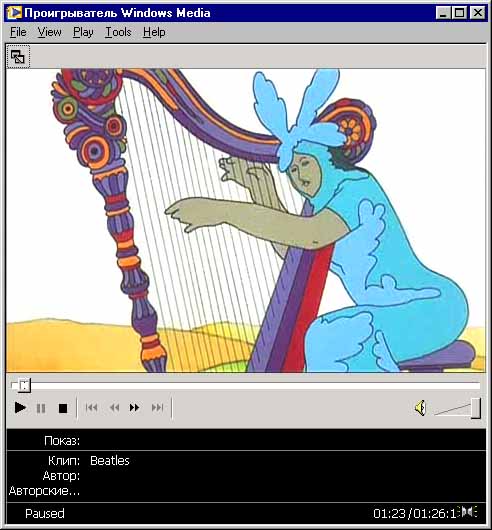Click the middle of the seek bar track
The image size is (492, 530).
coord(246,386)
